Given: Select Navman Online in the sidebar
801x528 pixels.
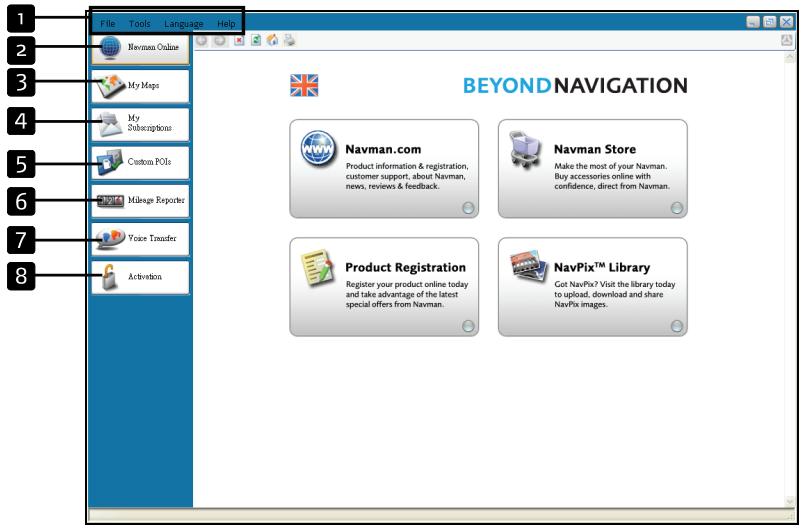Looking at the screenshot, I should [x=140, y=49].
